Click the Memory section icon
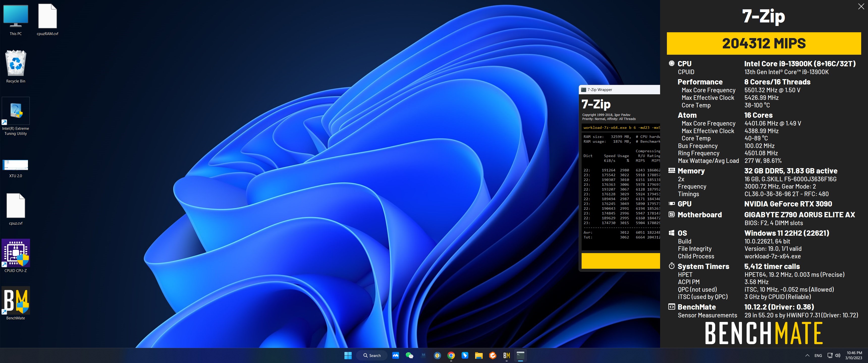This screenshot has width=868, height=363. pyautogui.click(x=671, y=170)
